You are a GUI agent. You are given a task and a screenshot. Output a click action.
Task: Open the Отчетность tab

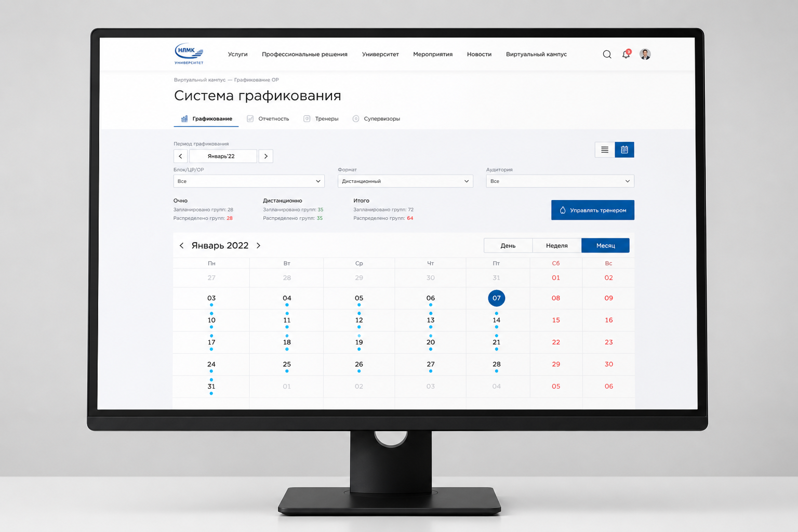click(x=268, y=118)
